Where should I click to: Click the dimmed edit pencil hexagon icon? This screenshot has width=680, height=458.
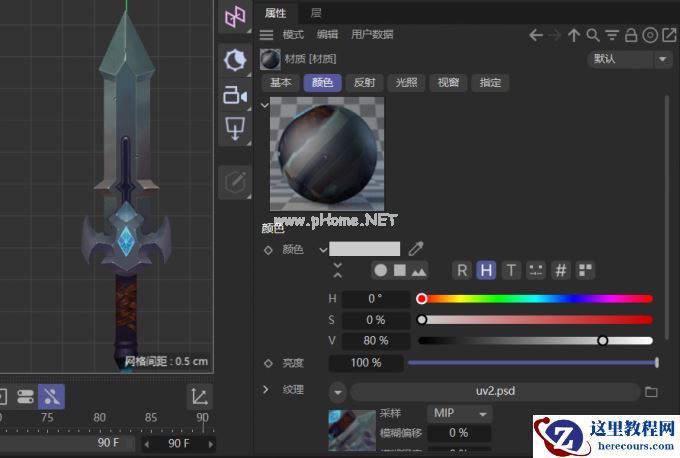click(235, 182)
